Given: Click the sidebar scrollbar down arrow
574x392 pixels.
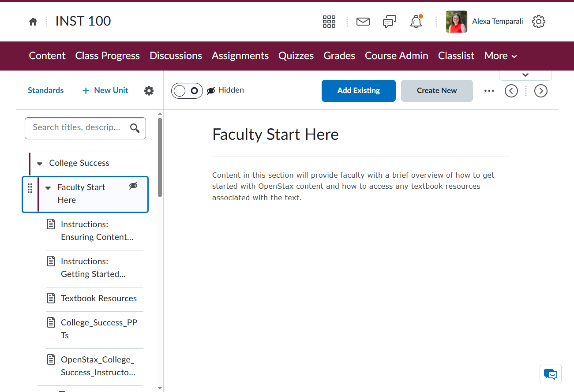Looking at the screenshot, I should tap(160, 388).
